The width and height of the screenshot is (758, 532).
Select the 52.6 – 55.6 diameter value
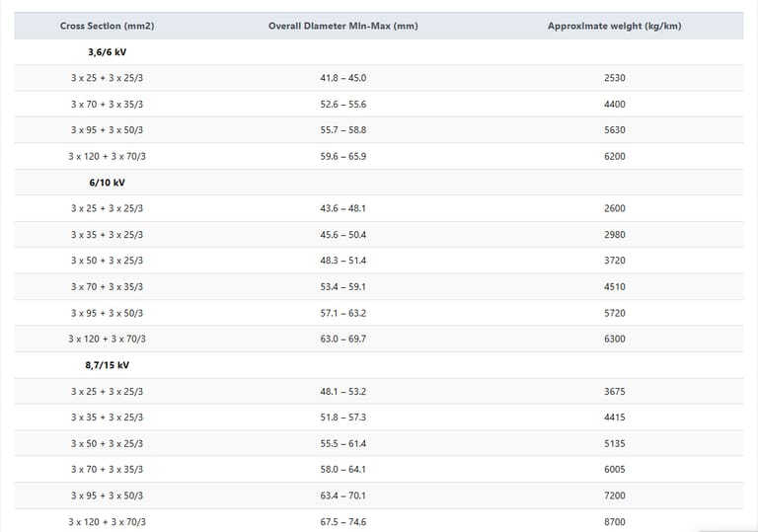click(x=342, y=105)
